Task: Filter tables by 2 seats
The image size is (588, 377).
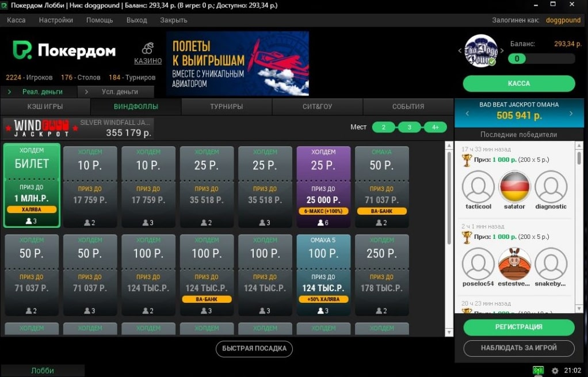Action: pyautogui.click(x=383, y=127)
